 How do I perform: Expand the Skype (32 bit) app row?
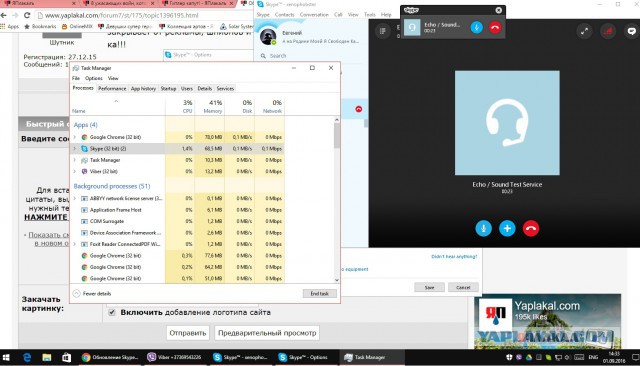[x=75, y=149]
